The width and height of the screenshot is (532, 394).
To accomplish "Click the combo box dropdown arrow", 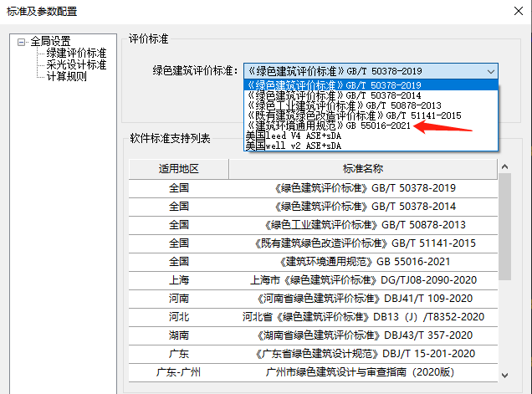I will [x=491, y=72].
